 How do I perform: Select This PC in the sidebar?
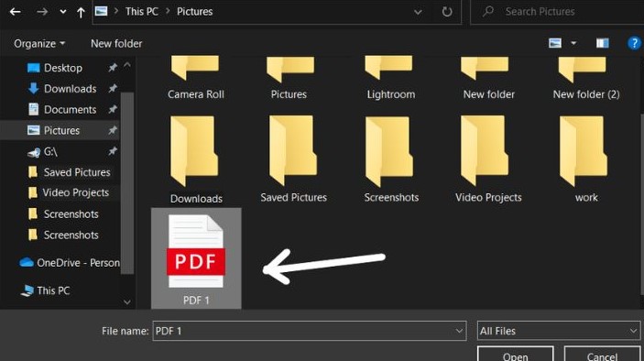click(45, 290)
